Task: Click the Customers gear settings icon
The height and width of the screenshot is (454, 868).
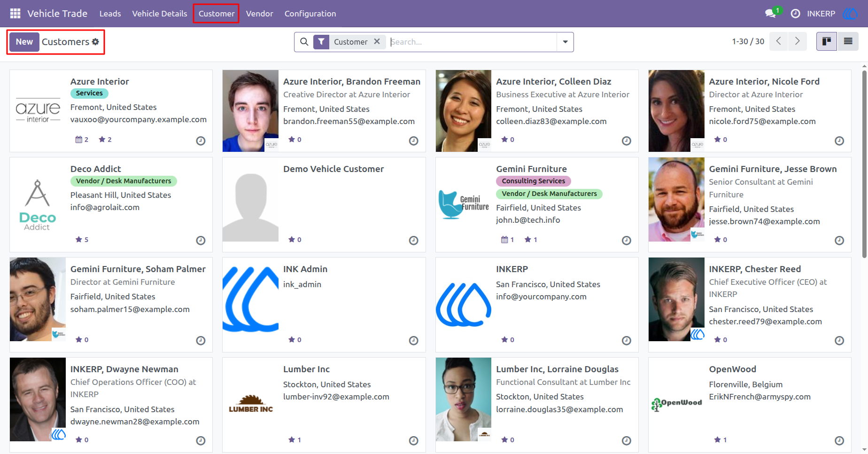Action: point(95,42)
